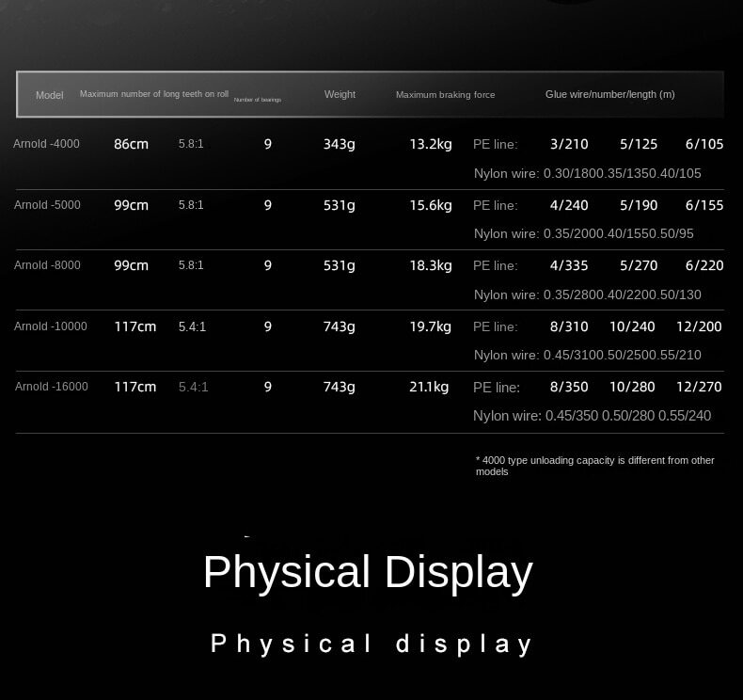Click the 12/270 PE line value
This screenshot has width=743, height=700.
(x=699, y=387)
